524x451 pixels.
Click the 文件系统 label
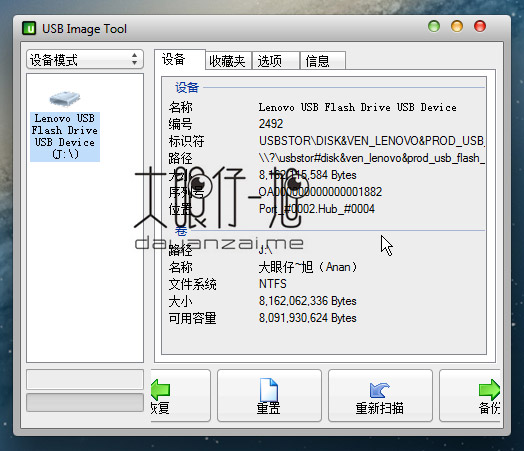[x=192, y=284]
